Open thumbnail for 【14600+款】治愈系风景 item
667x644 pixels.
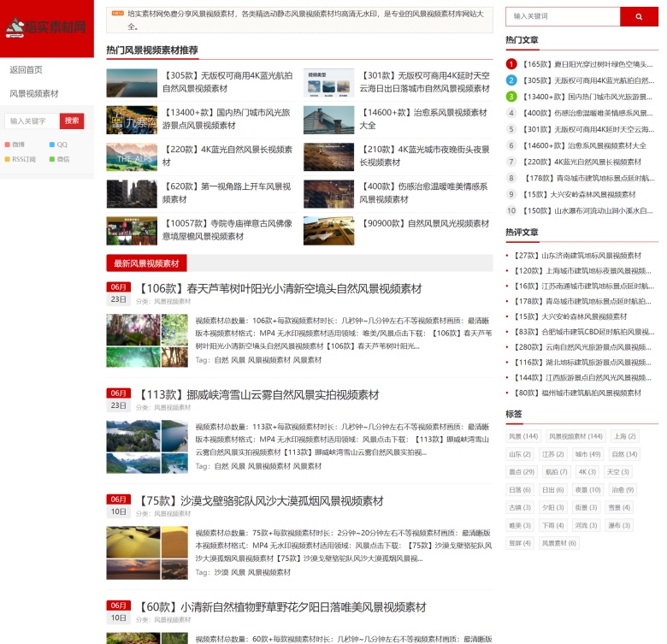[x=329, y=120]
